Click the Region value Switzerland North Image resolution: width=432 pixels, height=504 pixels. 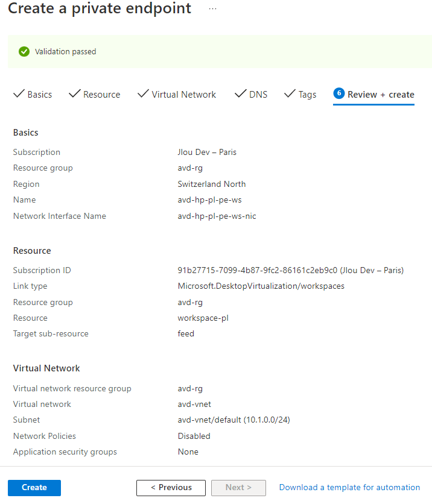point(212,184)
